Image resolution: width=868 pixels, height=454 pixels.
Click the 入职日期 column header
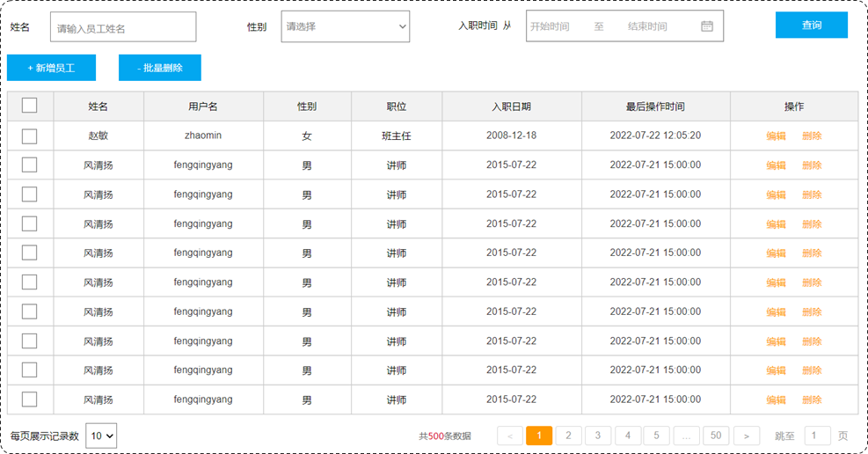coord(512,106)
